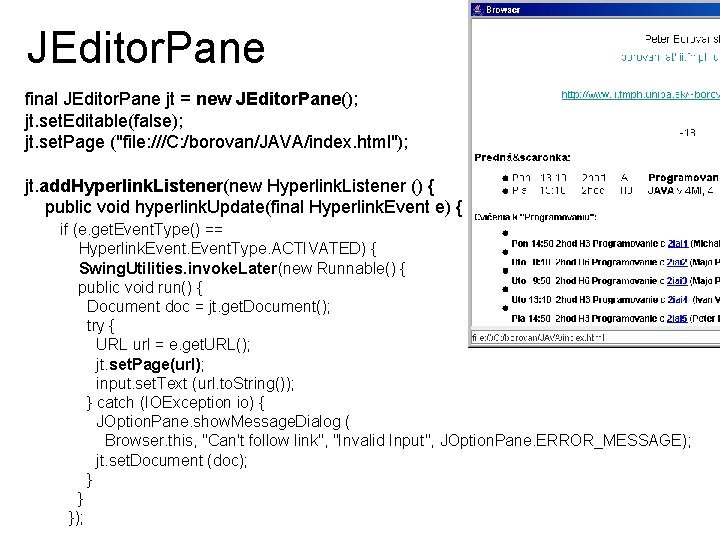The image size is (720, 540).
Task: Follow the exercise link in the Uto 9:50 row
Action: click(677, 281)
